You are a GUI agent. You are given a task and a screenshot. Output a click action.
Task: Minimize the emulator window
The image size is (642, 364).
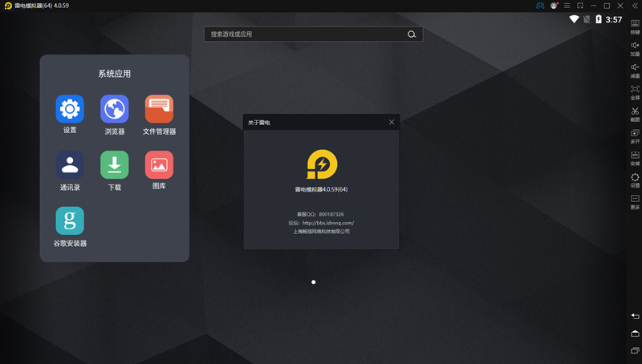point(593,6)
